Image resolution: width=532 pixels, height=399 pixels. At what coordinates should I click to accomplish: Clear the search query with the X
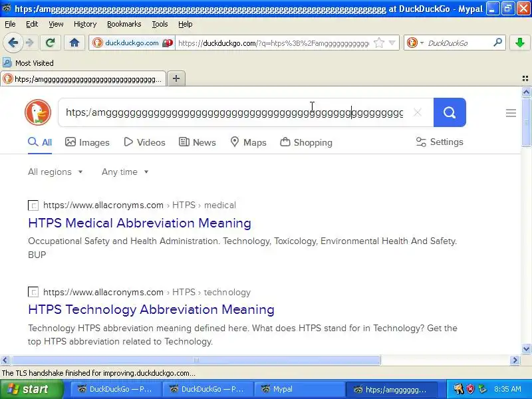click(x=418, y=112)
